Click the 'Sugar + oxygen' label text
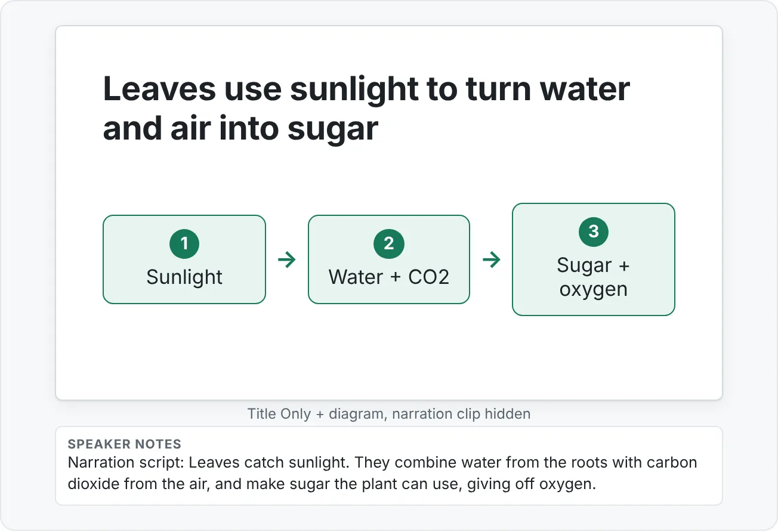The width and height of the screenshot is (778, 532). pos(594,277)
